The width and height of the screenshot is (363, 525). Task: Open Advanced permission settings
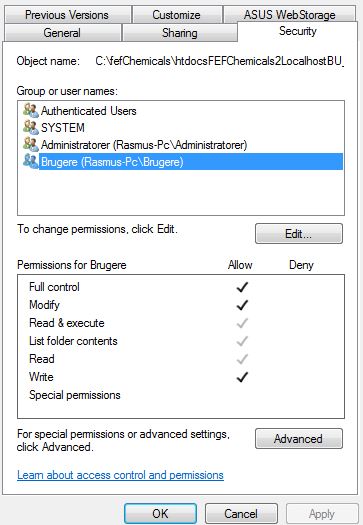(299, 439)
